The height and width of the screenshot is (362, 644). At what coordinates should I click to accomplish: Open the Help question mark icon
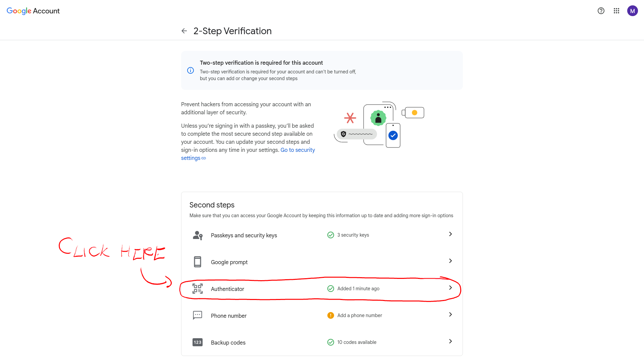tap(601, 11)
